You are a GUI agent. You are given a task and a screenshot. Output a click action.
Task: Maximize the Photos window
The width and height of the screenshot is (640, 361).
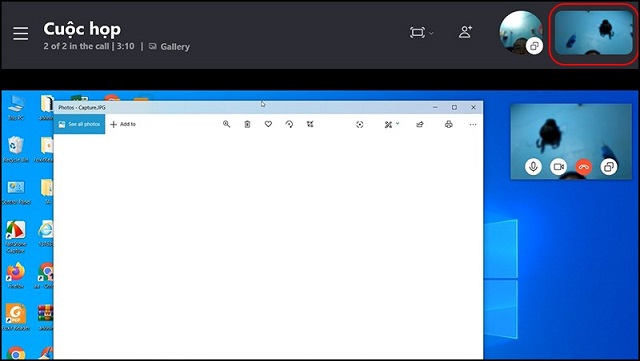[x=454, y=107]
